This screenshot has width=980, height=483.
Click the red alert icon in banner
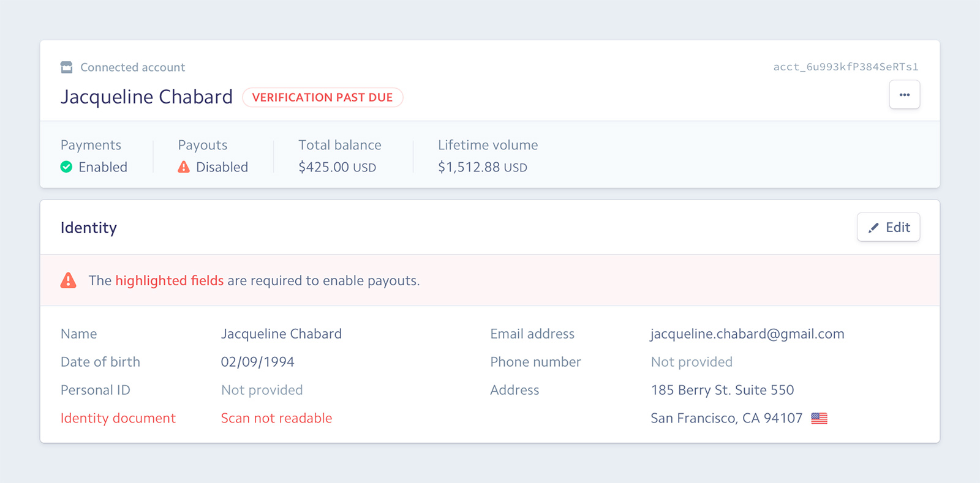point(69,280)
